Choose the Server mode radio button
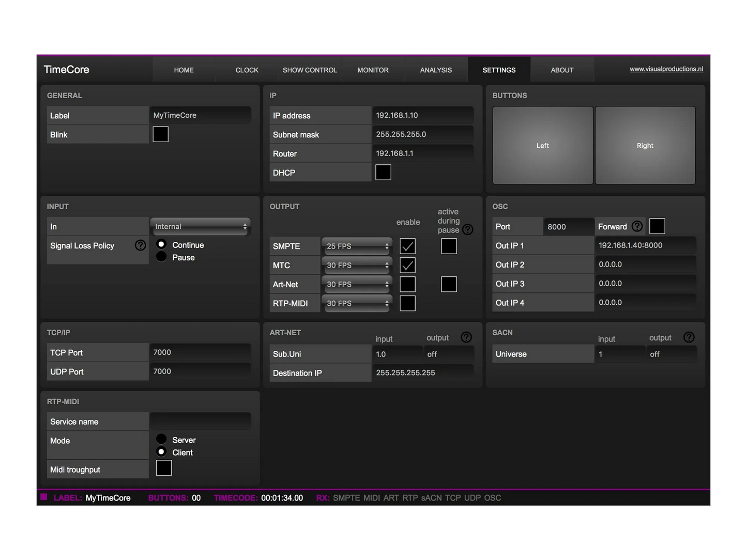This screenshot has height=560, width=747. [x=161, y=439]
